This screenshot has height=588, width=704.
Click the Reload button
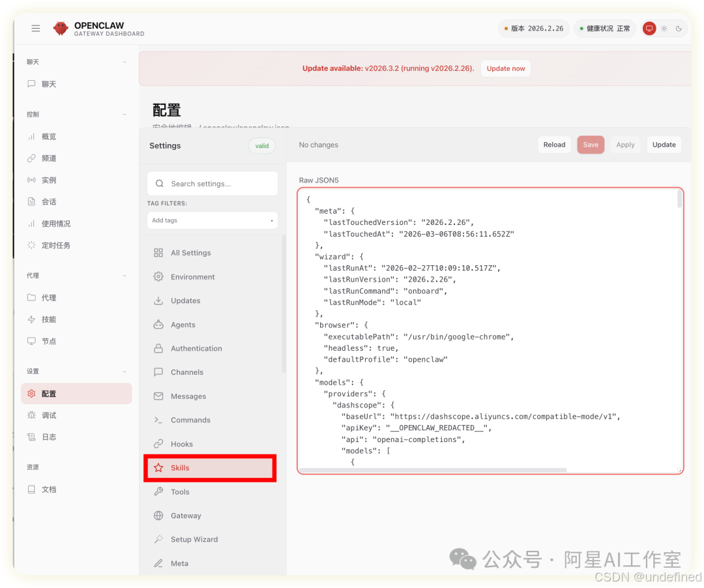tap(554, 145)
